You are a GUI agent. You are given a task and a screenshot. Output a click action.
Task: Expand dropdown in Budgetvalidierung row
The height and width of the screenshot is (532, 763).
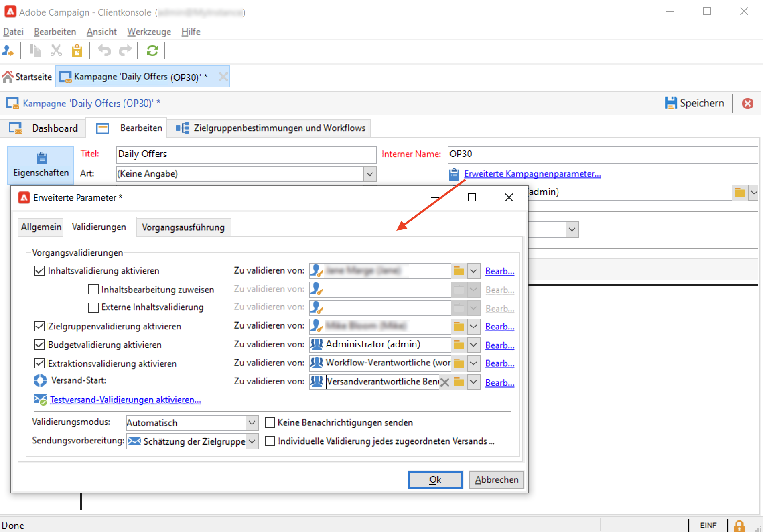tap(473, 345)
